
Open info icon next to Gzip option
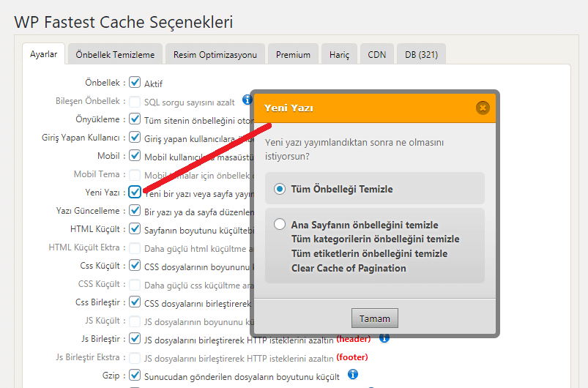(352, 374)
